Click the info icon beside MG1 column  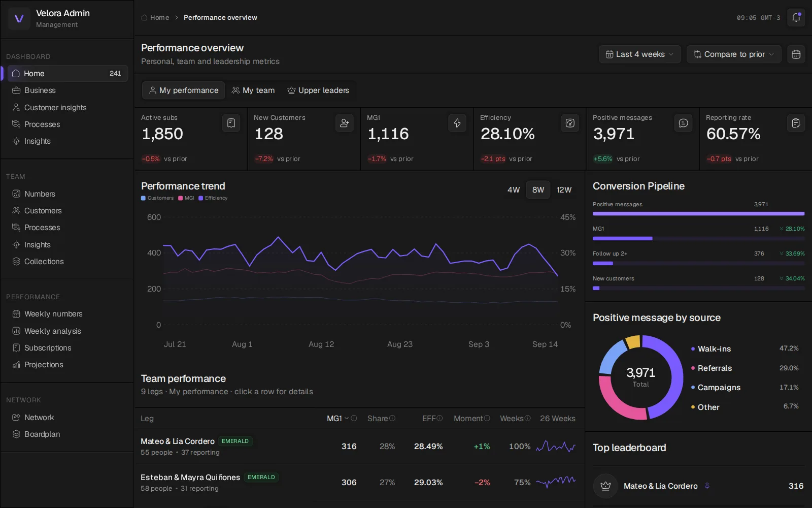(354, 418)
